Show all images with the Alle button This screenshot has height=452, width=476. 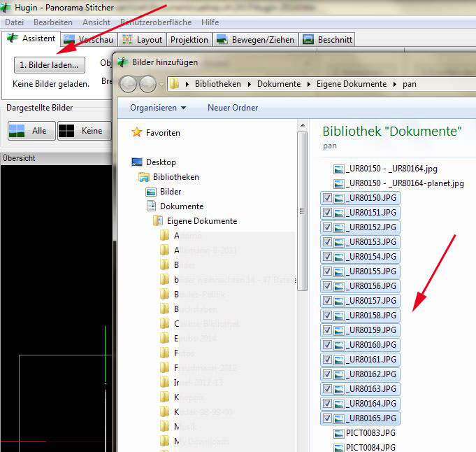click(31, 131)
